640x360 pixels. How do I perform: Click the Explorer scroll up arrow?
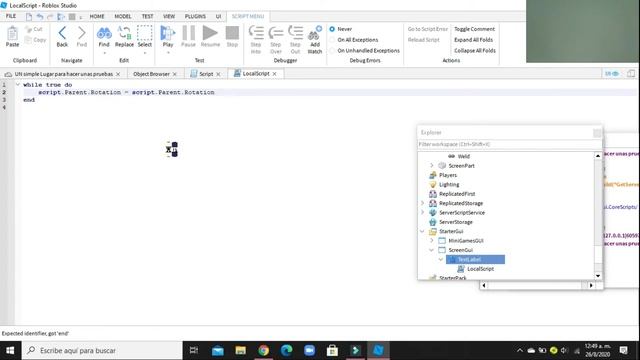[598, 156]
